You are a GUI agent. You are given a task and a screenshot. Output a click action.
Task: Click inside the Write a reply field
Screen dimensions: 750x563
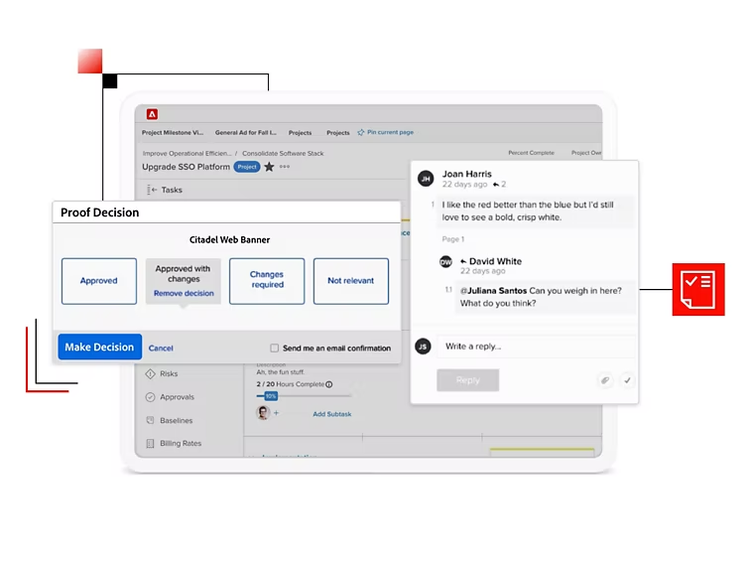click(535, 346)
